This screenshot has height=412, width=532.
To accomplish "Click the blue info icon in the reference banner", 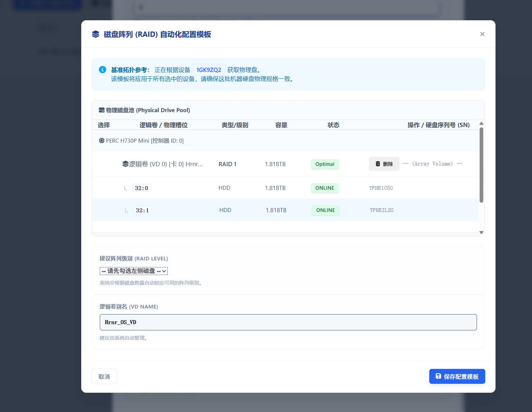I will (102, 70).
